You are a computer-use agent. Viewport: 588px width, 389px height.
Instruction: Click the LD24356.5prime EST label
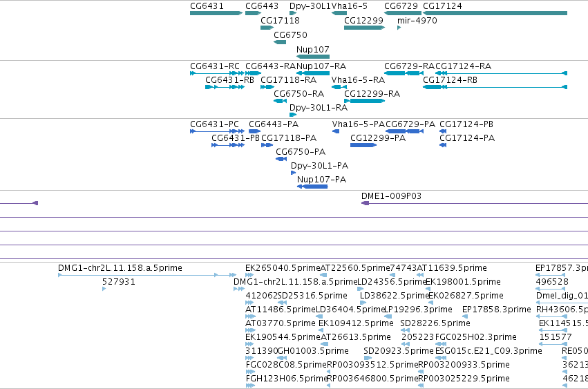(x=392, y=282)
